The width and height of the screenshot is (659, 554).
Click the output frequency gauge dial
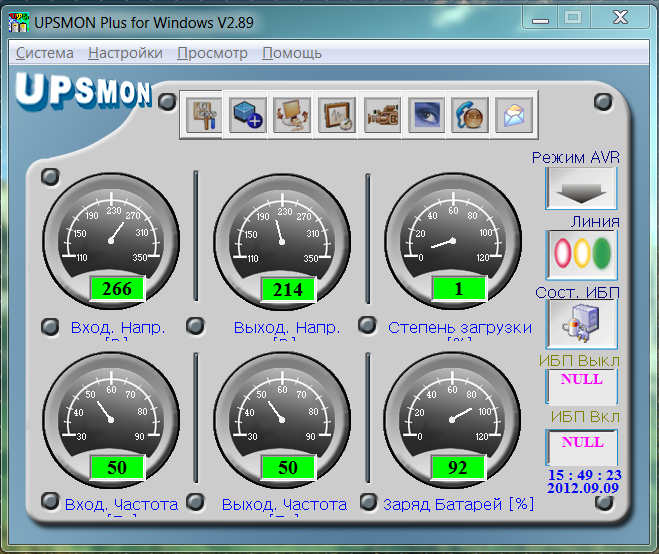pos(282,419)
